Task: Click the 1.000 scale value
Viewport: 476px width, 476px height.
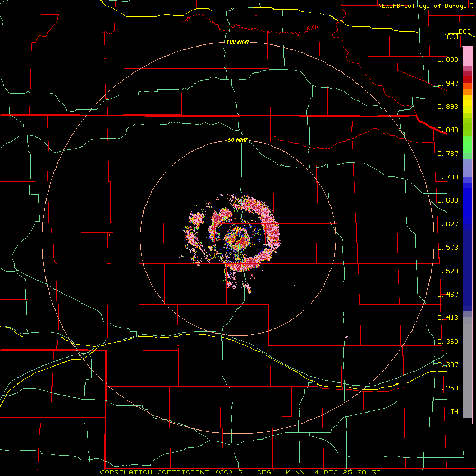Action: pos(448,59)
